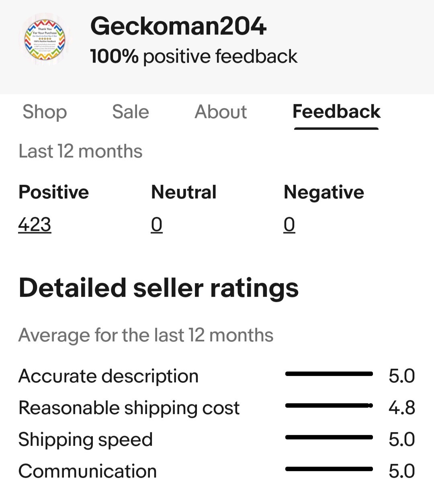Switch to the Shop tab
This screenshot has width=434, height=504.
click(45, 112)
